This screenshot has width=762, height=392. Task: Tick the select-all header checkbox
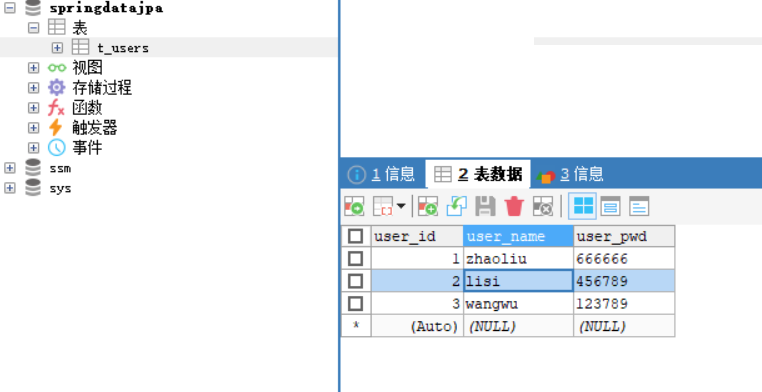coord(356,237)
